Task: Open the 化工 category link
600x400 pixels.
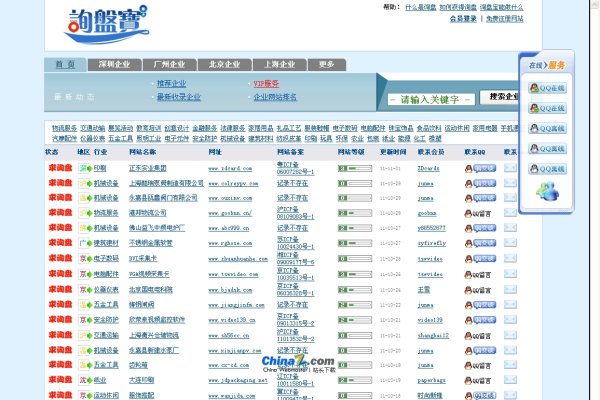Action: coord(419,139)
